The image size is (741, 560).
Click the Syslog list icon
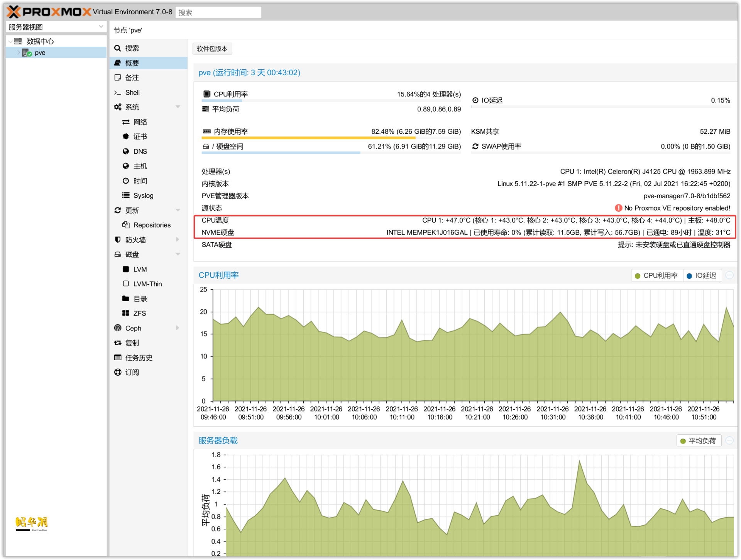pos(125,196)
